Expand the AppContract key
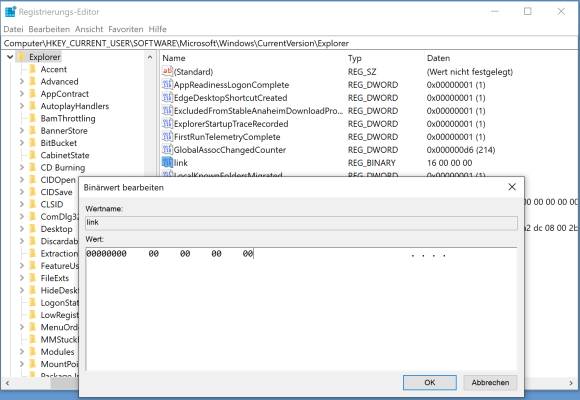The width and height of the screenshot is (580, 400). tap(21, 94)
